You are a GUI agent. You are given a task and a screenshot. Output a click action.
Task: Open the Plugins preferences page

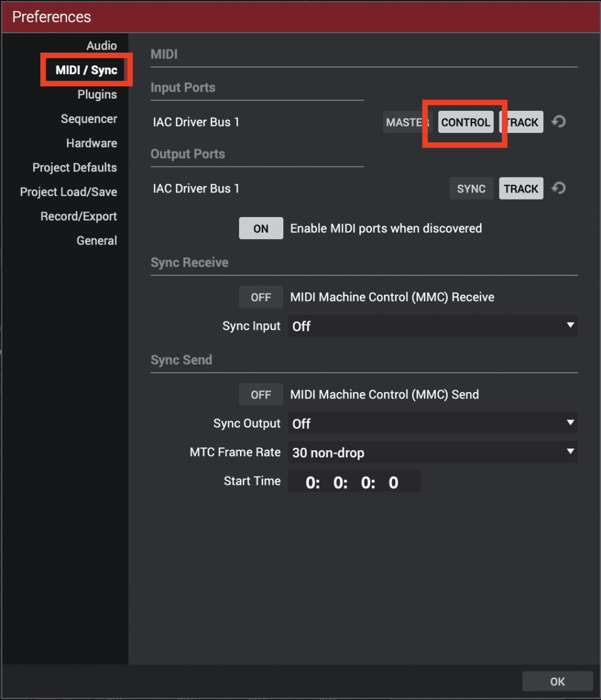97,94
